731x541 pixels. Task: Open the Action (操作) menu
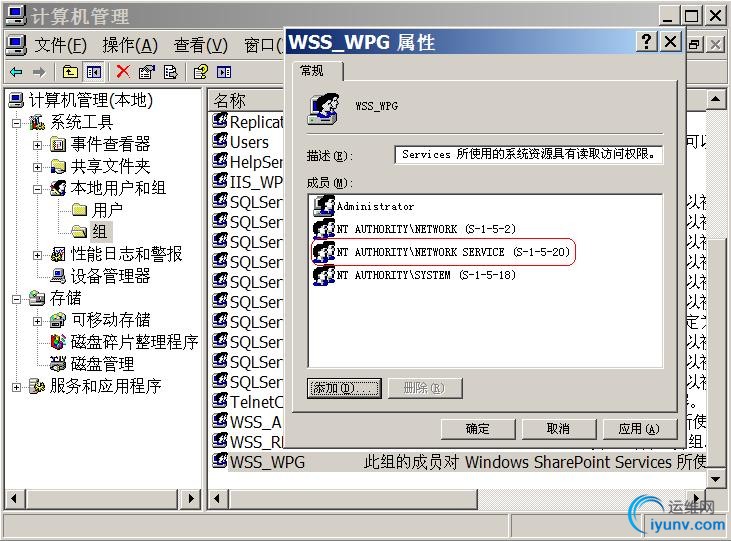[130, 46]
